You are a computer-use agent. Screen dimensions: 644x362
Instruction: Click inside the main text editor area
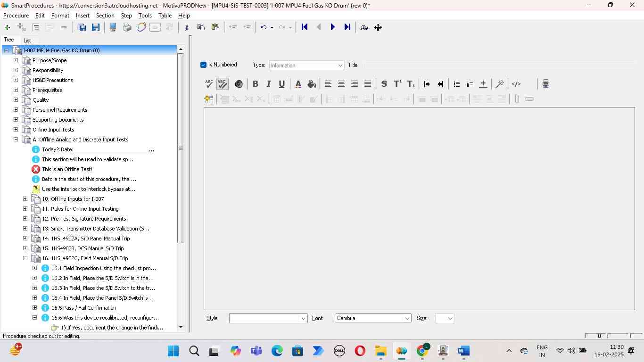419,208
